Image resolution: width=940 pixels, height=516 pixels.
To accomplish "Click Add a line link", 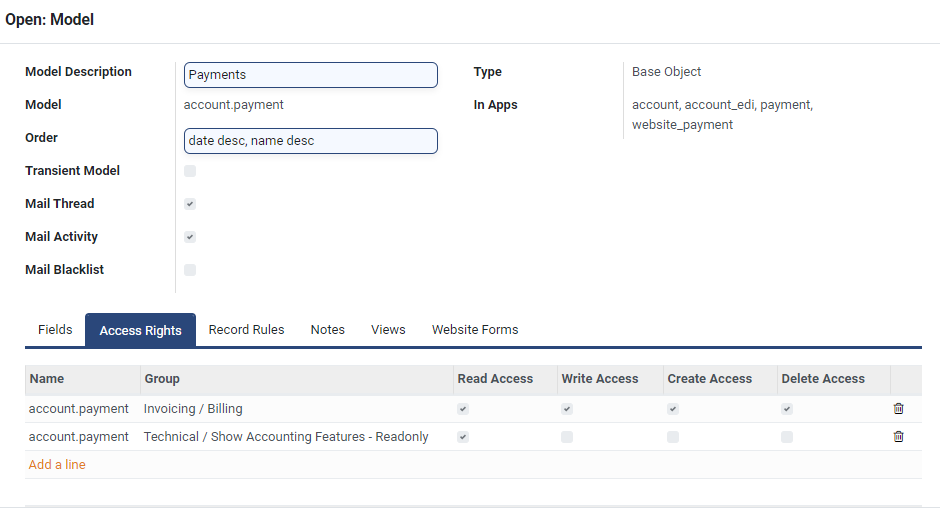I will click(x=57, y=465).
